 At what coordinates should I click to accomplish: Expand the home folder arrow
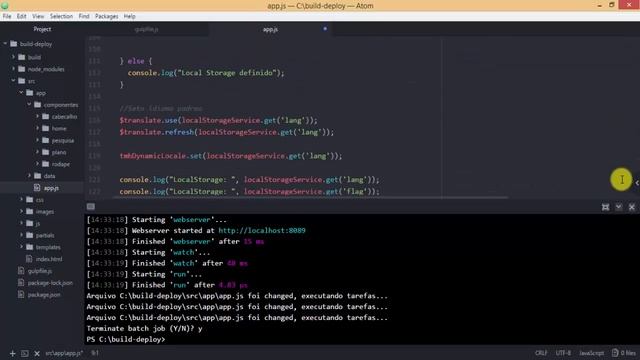coord(37,128)
